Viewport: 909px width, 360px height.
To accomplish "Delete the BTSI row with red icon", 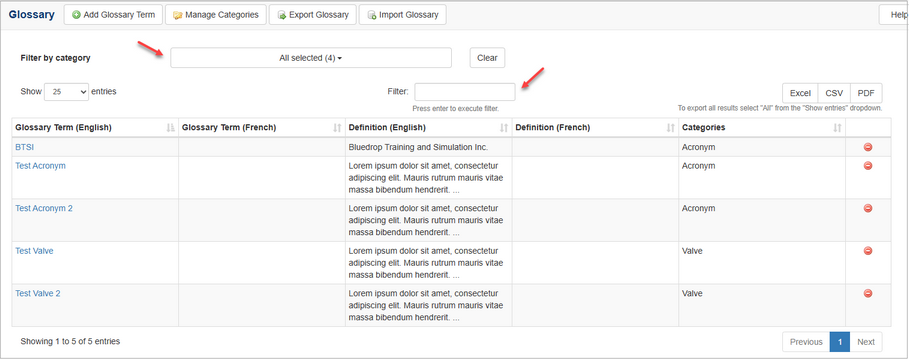I will tap(868, 147).
